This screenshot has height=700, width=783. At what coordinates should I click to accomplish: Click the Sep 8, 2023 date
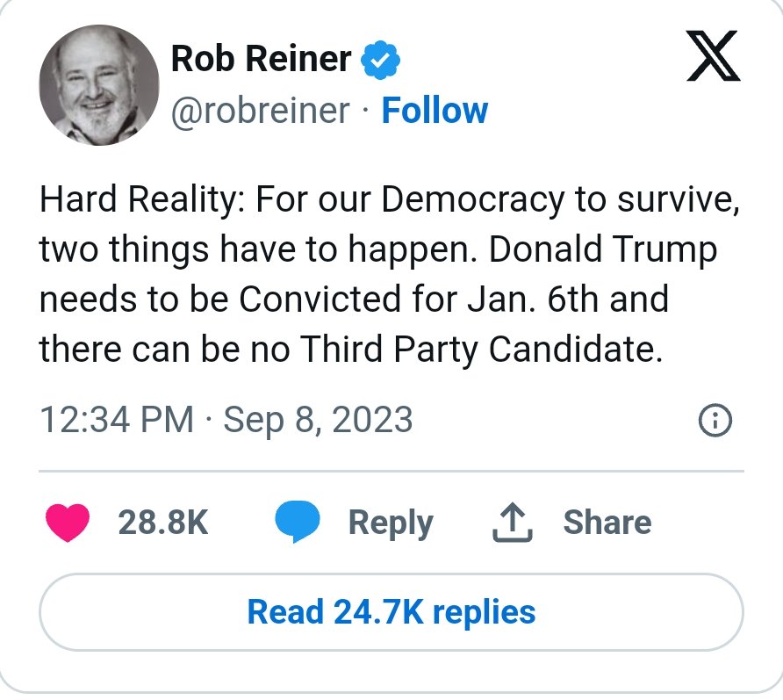(318, 420)
